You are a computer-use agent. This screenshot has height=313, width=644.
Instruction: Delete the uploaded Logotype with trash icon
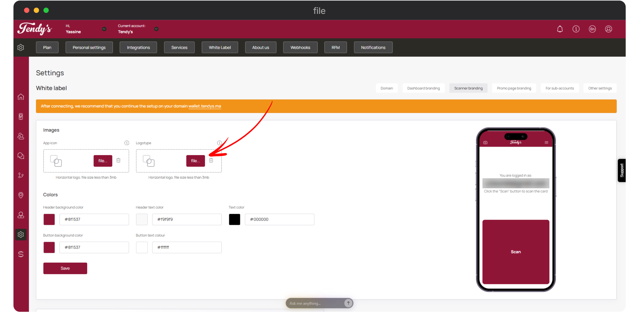tap(211, 160)
